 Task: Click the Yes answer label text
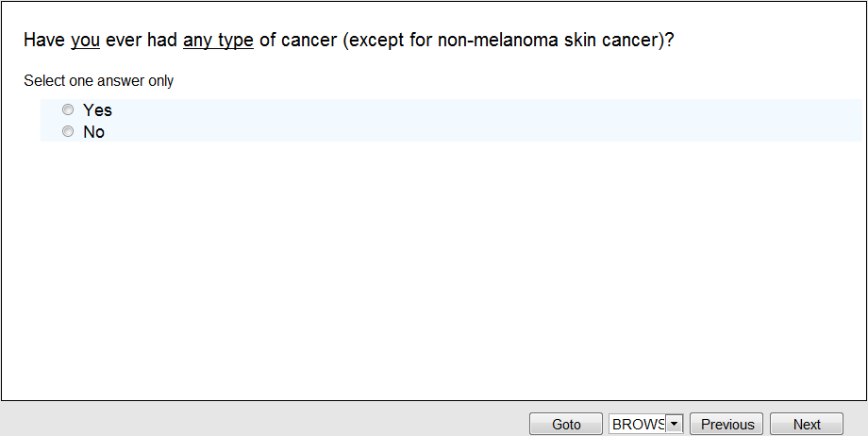[97, 110]
